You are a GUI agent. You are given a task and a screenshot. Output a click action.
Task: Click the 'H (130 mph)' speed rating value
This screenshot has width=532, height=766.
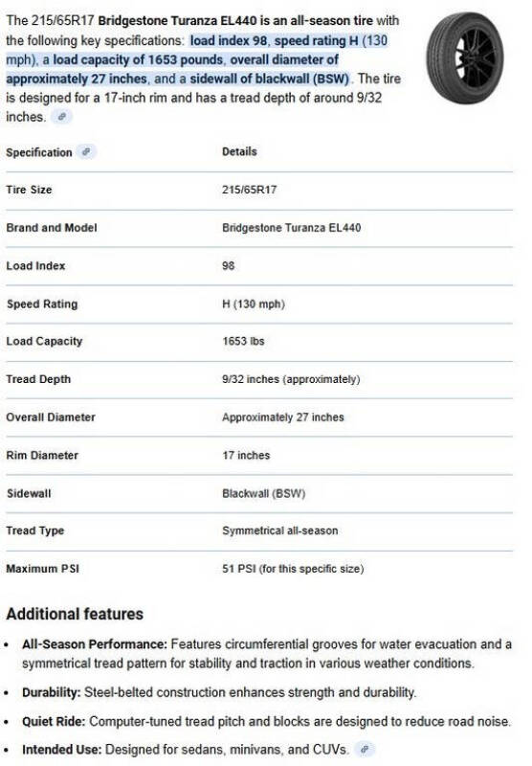tap(254, 304)
